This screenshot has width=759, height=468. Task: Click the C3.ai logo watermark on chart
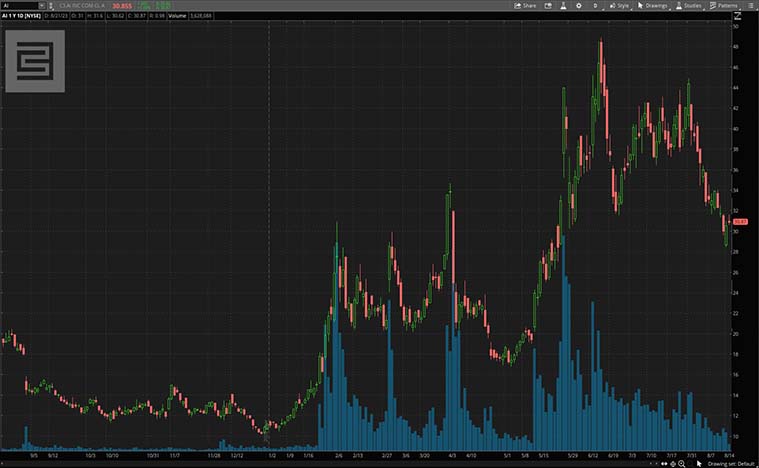point(35,60)
